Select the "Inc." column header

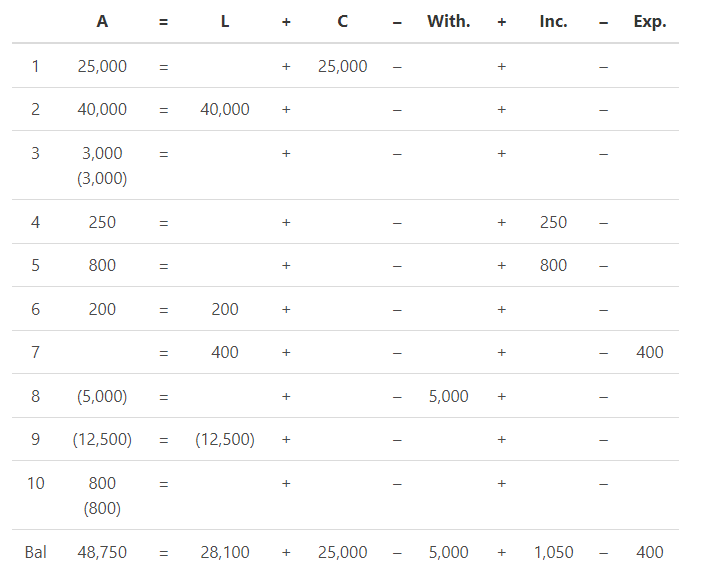click(553, 21)
